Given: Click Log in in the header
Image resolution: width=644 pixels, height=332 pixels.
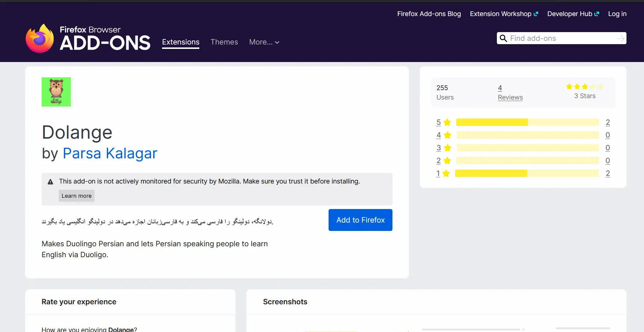Looking at the screenshot, I should [617, 14].
